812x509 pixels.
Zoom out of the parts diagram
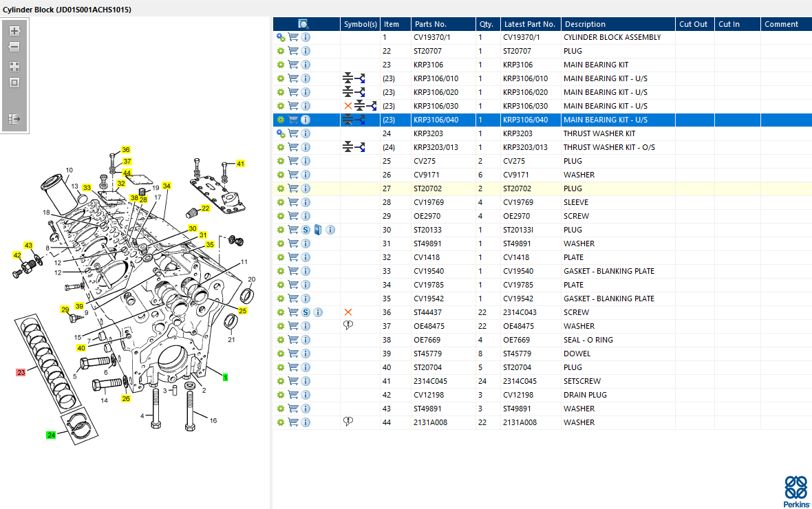pyautogui.click(x=14, y=47)
